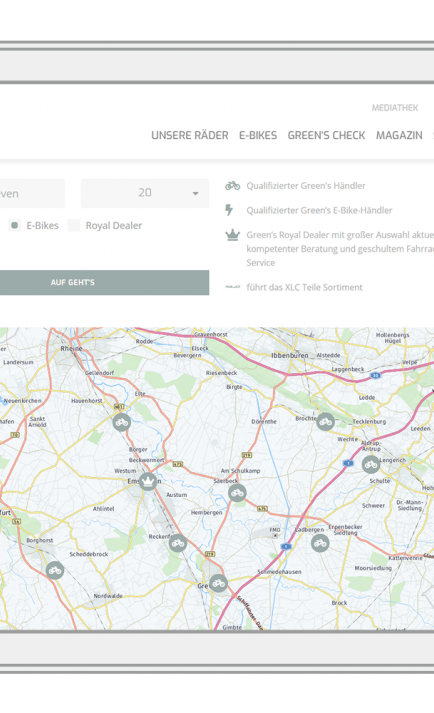Open the MEDIATHEK link
This screenshot has width=434, height=713.
coord(395,108)
